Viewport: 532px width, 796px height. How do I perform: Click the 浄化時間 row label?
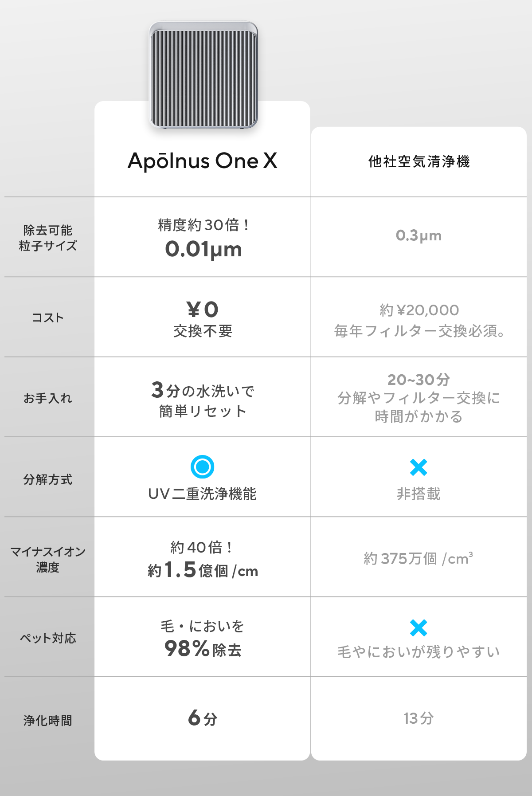pos(48,721)
